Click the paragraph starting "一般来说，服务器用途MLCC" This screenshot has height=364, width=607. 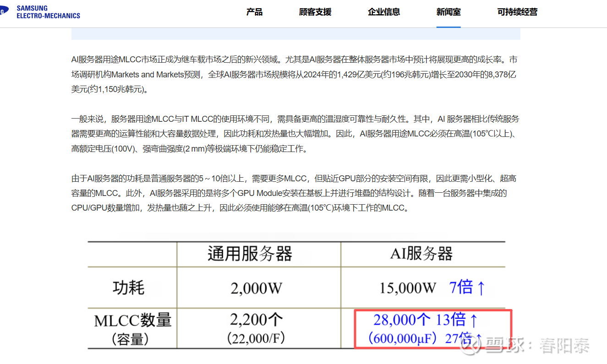click(295, 134)
